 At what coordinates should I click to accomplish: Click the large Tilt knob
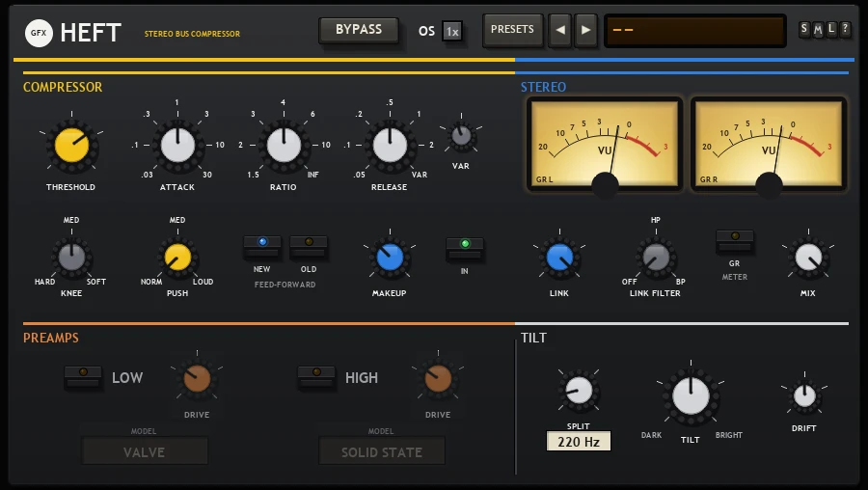691,396
